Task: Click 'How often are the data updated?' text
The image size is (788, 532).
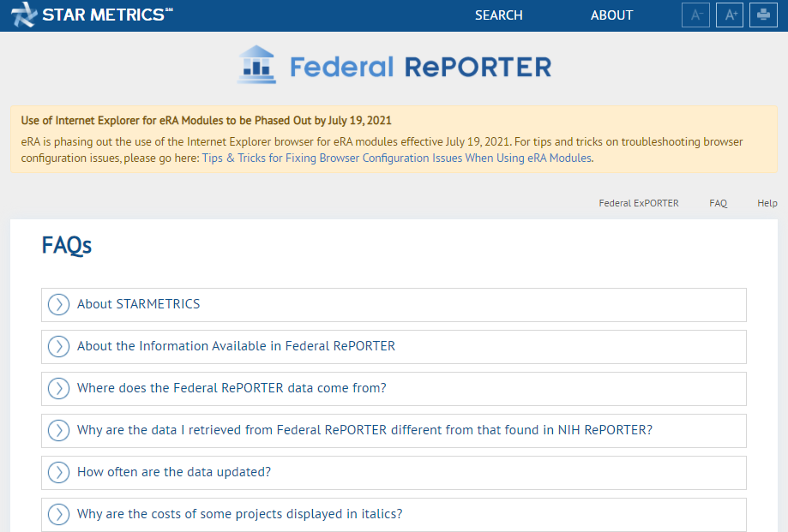Action: 174,472
